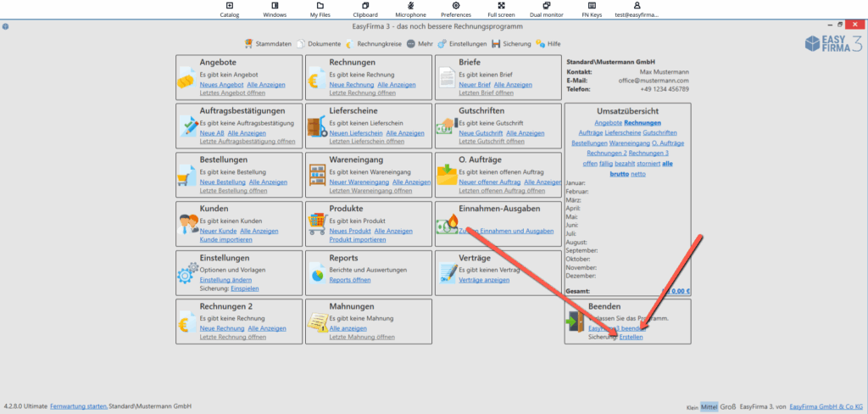Open Hilfe menu
The height and width of the screenshot is (414, 868).
548,44
